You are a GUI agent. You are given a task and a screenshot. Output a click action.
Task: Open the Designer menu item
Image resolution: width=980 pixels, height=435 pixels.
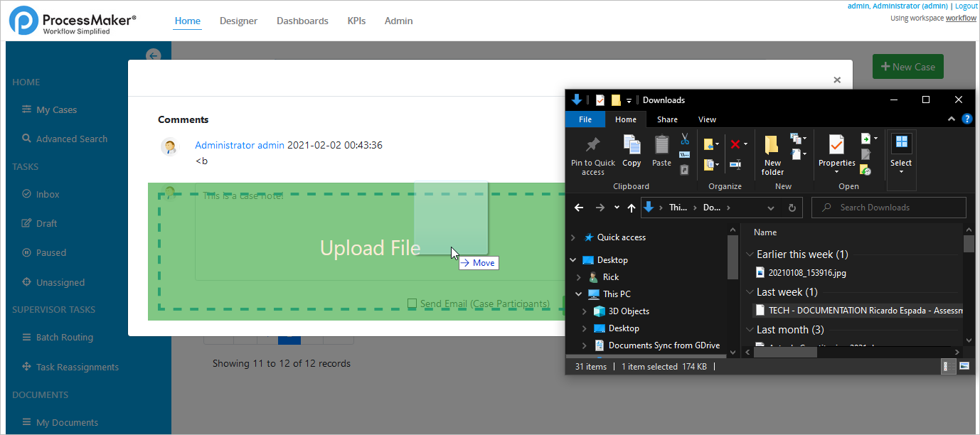click(x=238, y=21)
